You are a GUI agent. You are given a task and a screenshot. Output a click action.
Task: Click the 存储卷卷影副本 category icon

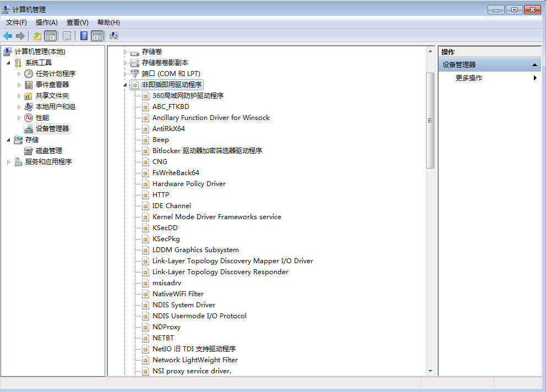point(135,63)
